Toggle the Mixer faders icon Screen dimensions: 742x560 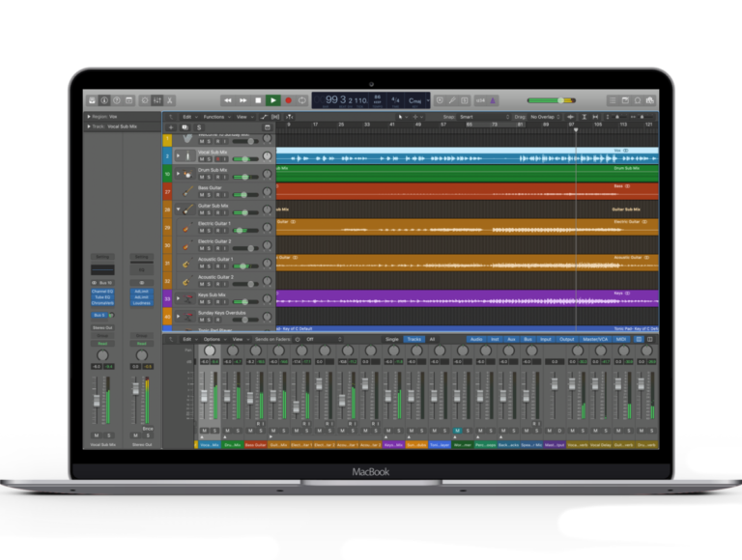157,100
